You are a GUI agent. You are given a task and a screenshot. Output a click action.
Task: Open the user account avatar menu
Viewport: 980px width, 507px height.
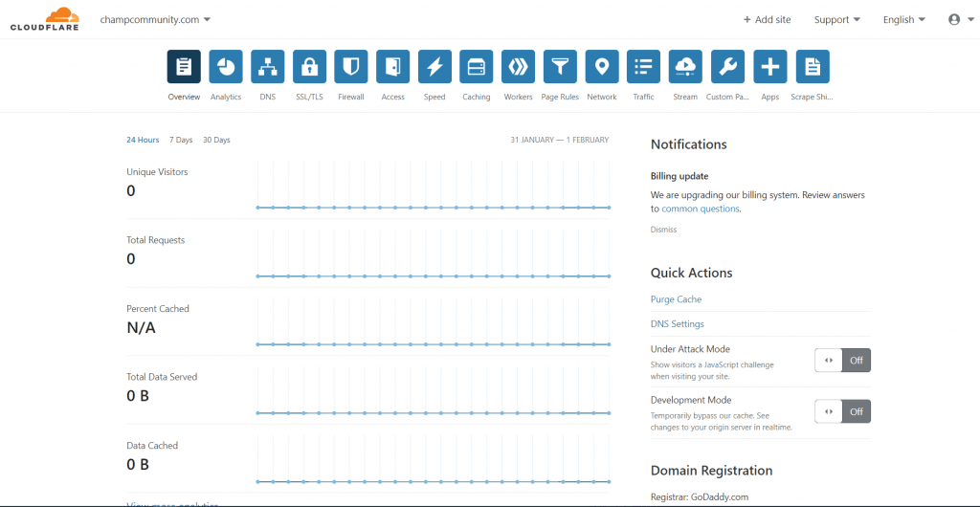click(x=959, y=19)
